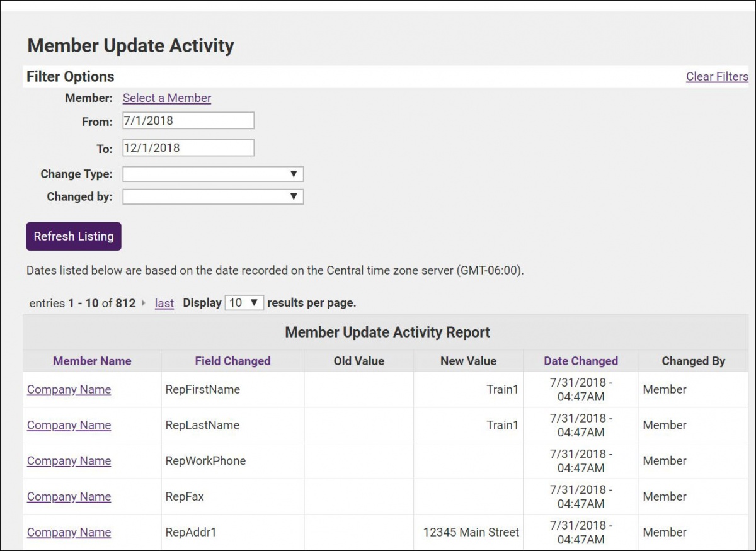Open Company Name in the RepAddr1 row
Image resolution: width=756 pixels, height=551 pixels.
tap(69, 532)
